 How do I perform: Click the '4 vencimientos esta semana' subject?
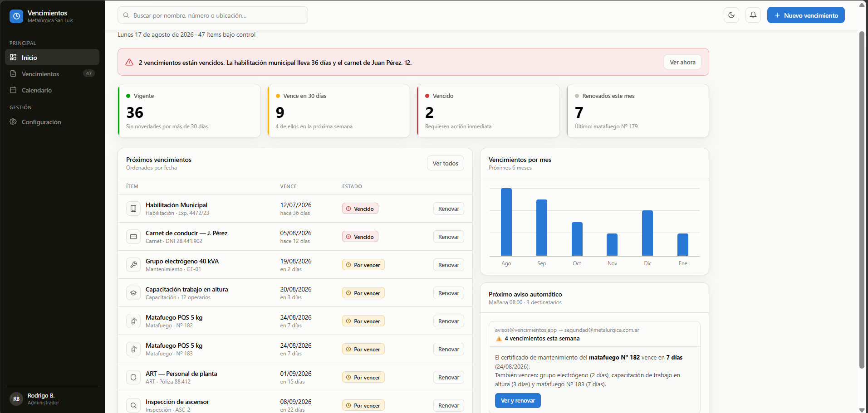pos(542,339)
